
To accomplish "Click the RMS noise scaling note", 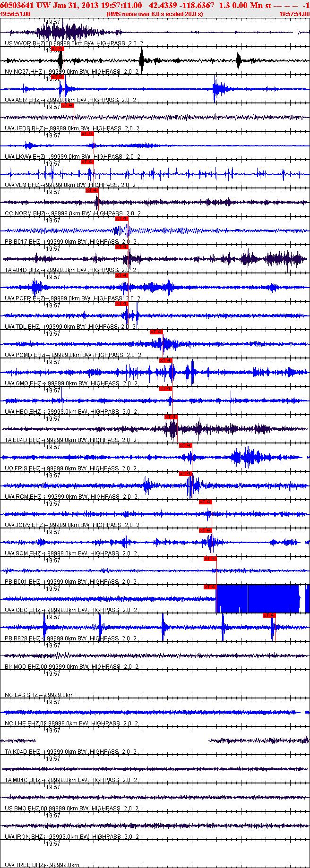I will click(155, 14).
